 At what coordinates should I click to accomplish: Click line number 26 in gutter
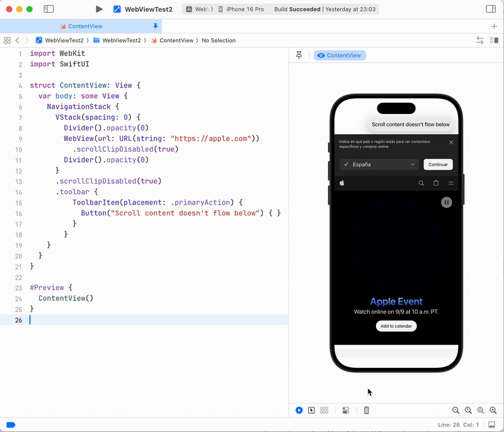pos(19,320)
